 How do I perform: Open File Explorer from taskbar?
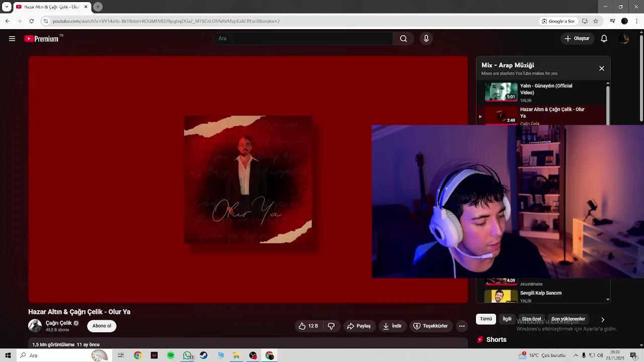pos(236,355)
